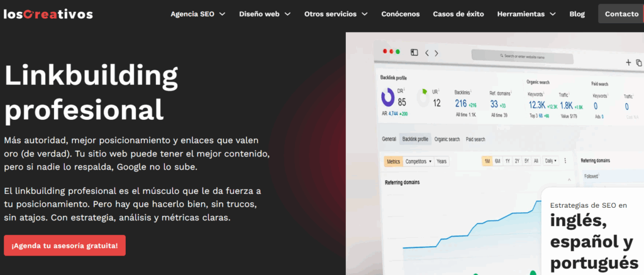Open the Competitors dropdown in dashboard image
644x275 pixels.
(418, 161)
